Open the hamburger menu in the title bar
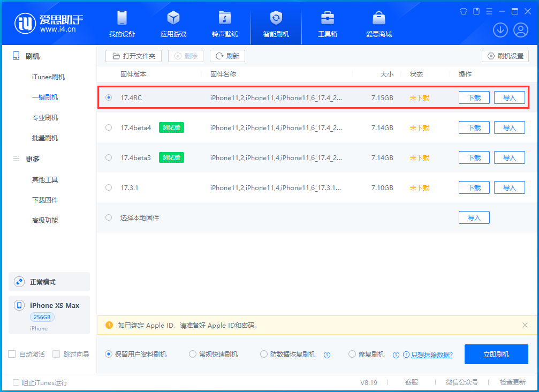 (x=489, y=11)
